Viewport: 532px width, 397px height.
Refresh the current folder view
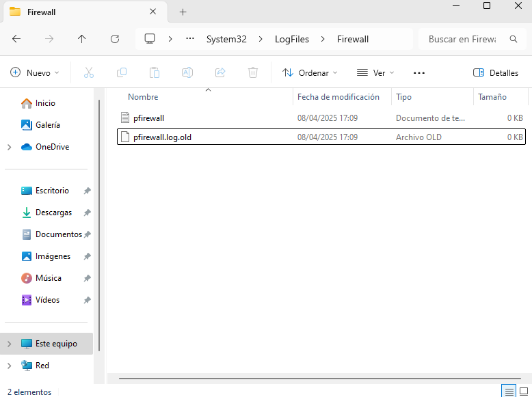115,39
